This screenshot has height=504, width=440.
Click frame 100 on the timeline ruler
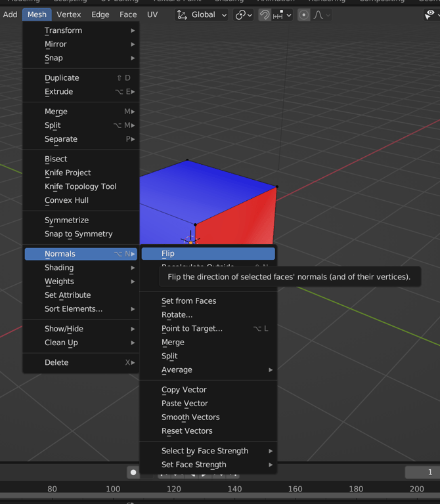coord(113,489)
